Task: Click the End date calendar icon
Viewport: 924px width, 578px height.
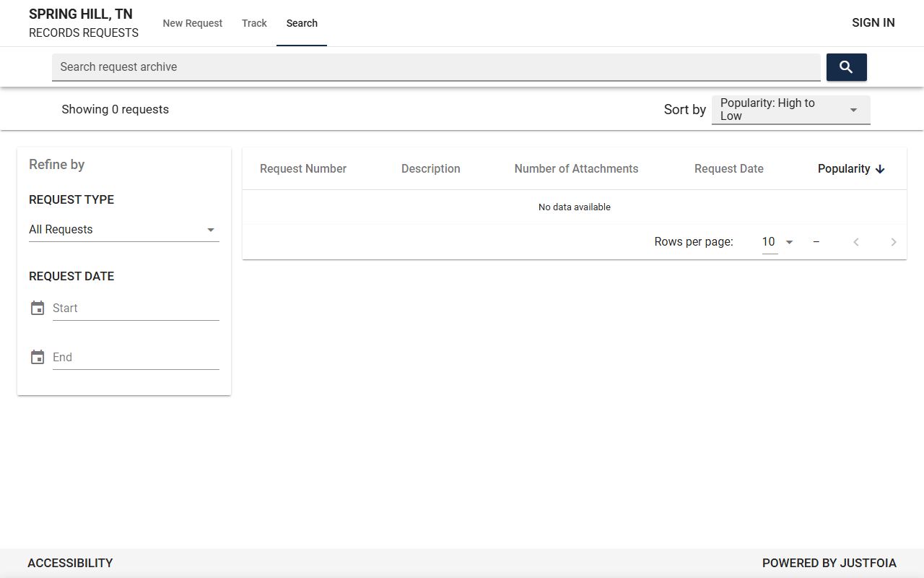Action: pos(38,358)
